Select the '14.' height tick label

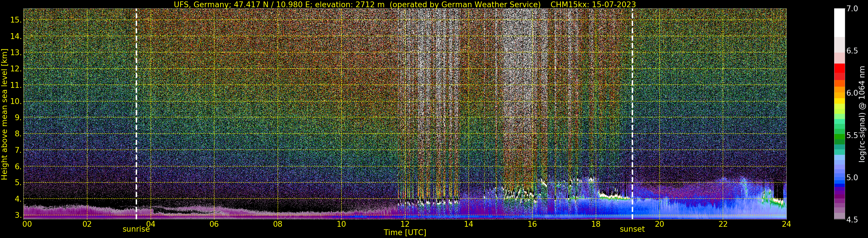(x=16, y=36)
